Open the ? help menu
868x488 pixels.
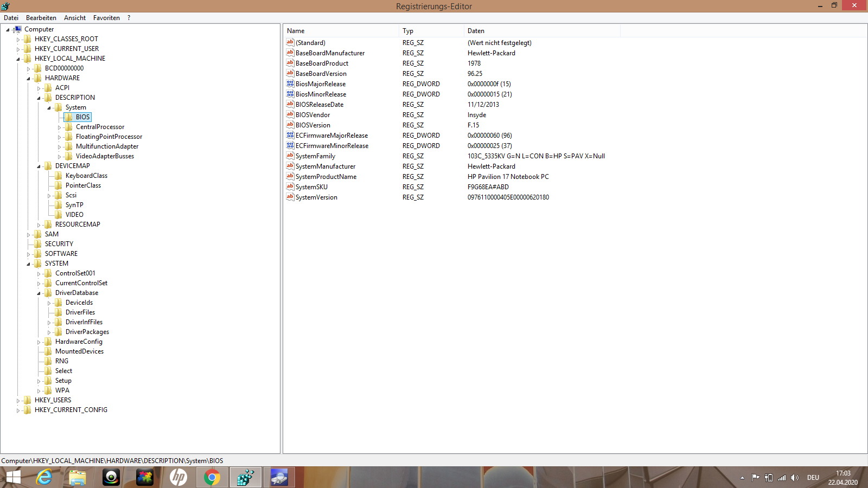pyautogui.click(x=129, y=18)
